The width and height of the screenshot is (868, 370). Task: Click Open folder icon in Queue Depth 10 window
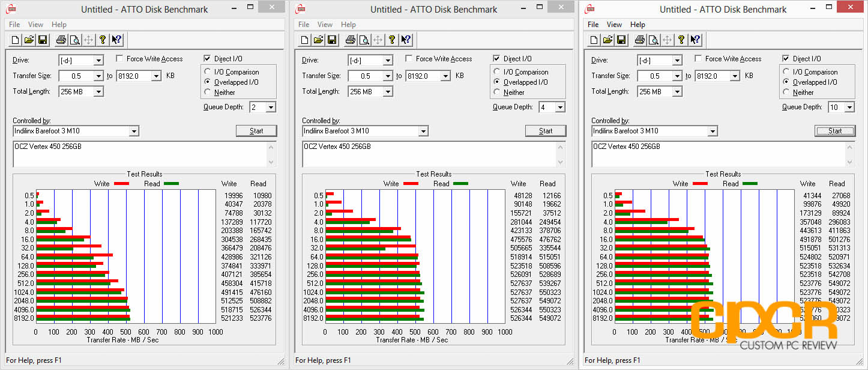tap(608, 40)
